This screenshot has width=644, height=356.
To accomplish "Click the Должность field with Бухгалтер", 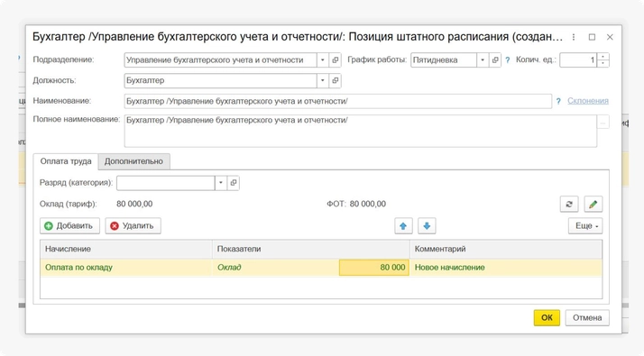I will [221, 80].
